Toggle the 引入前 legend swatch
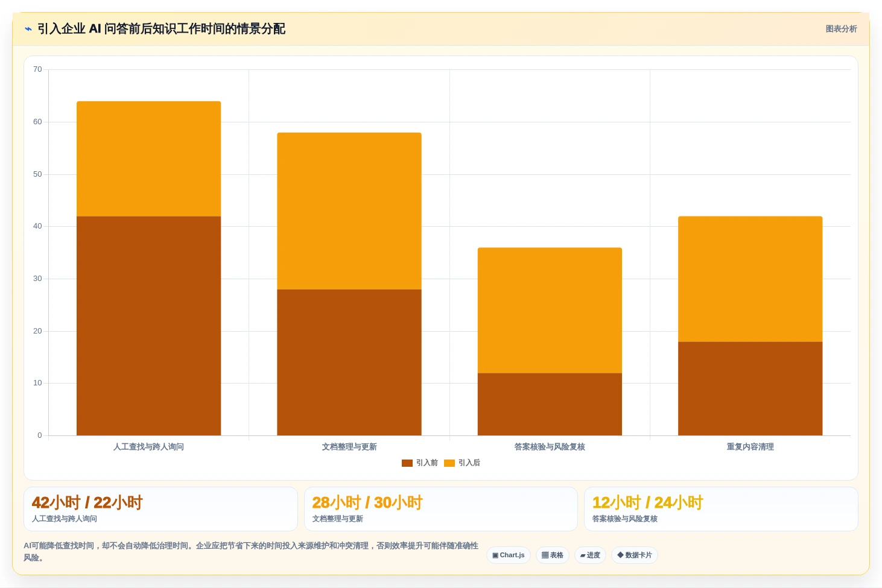The image size is (882, 588). tap(407, 463)
